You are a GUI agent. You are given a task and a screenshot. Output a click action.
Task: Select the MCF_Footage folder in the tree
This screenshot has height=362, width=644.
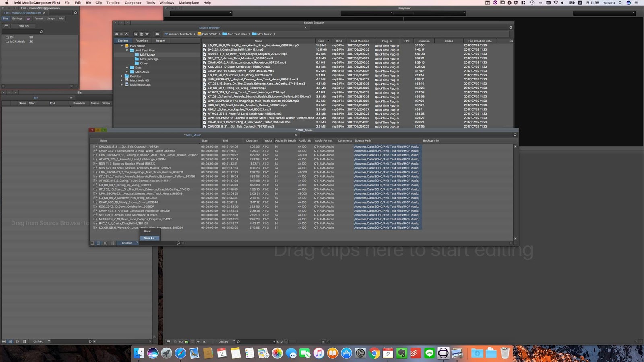[149, 59]
